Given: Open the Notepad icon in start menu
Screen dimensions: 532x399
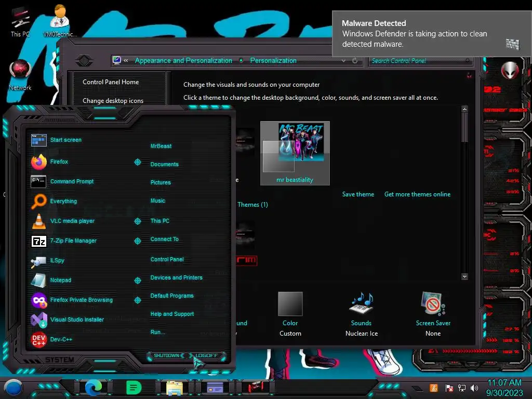Looking at the screenshot, I should coord(38,280).
